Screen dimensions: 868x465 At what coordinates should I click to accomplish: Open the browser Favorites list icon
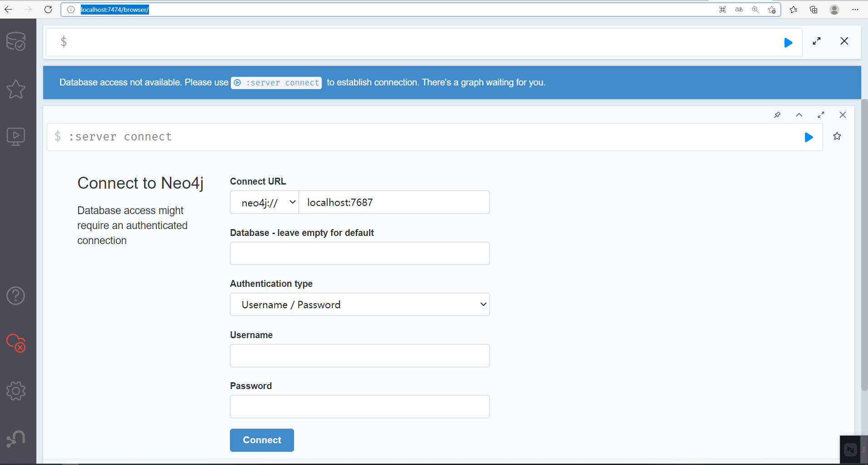(x=793, y=10)
